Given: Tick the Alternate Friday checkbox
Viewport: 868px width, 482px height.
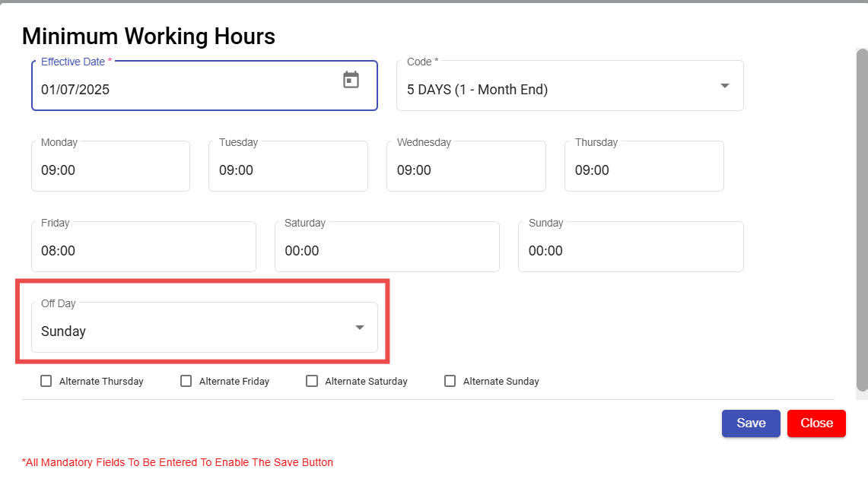Looking at the screenshot, I should tap(186, 381).
